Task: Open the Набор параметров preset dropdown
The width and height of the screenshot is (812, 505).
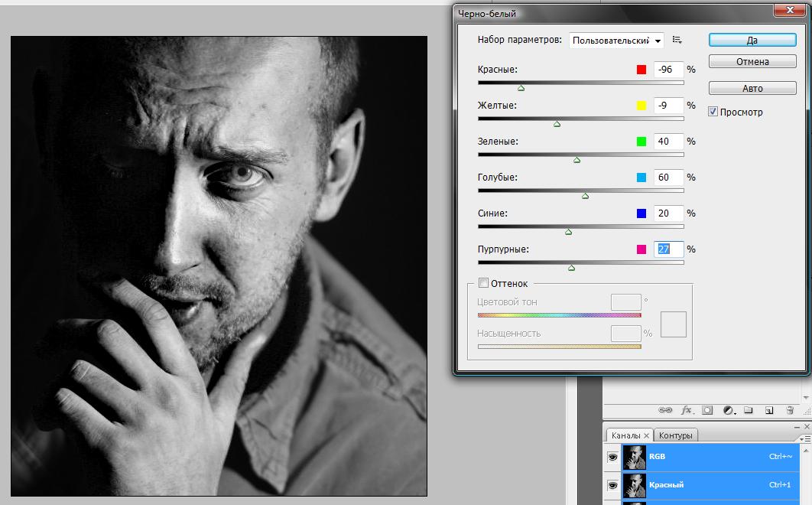Action: pyautogui.click(x=616, y=40)
